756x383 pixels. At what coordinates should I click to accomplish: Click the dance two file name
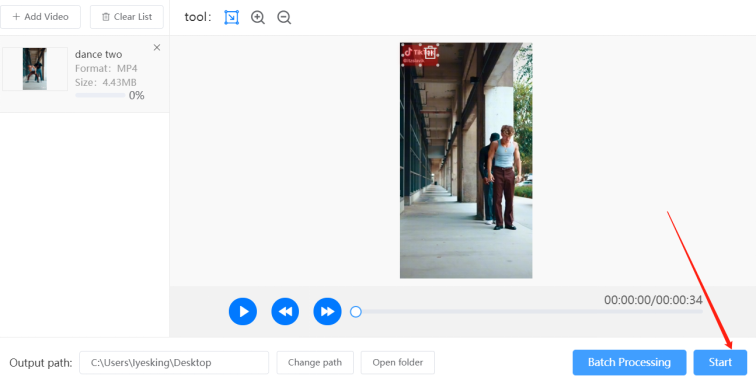point(98,55)
